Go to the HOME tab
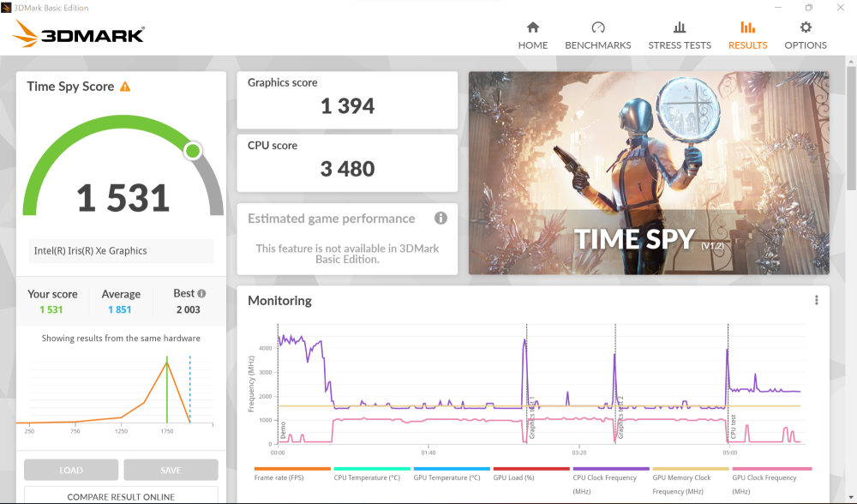The width and height of the screenshot is (857, 504). (x=533, y=36)
